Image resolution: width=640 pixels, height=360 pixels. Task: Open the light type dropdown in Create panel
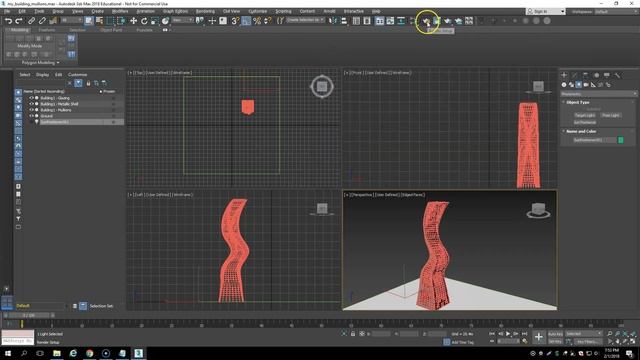click(x=598, y=94)
